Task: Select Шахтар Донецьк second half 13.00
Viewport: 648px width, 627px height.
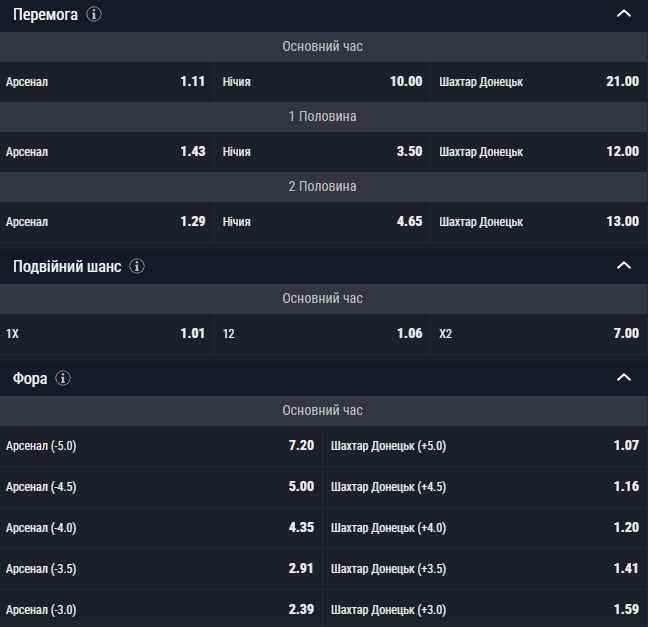Action: coord(539,222)
